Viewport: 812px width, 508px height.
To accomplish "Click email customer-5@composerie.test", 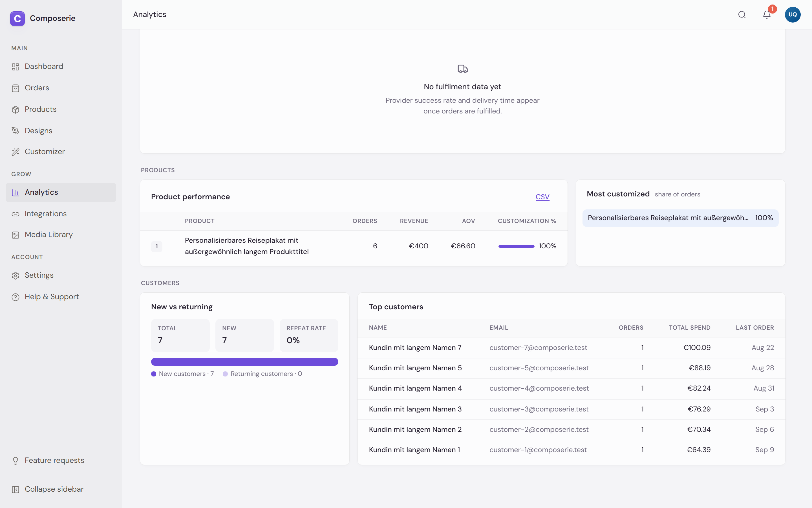I will [539, 368].
